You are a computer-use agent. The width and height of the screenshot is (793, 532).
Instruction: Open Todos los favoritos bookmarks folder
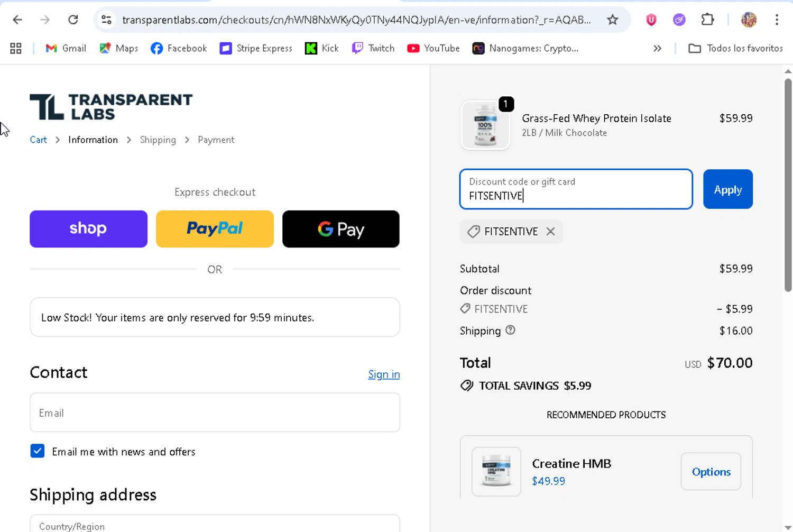[x=735, y=48]
